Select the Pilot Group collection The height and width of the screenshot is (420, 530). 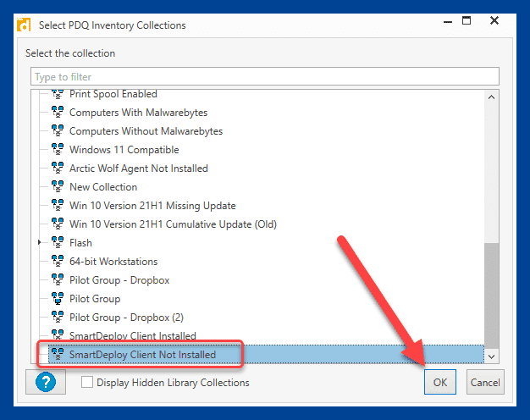(x=95, y=298)
